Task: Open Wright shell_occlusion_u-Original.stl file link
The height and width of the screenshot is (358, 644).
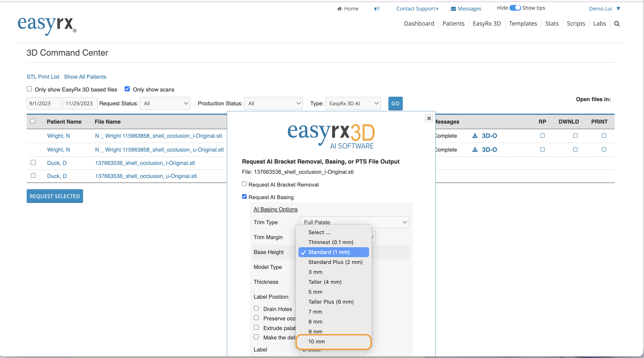Action: point(159,150)
